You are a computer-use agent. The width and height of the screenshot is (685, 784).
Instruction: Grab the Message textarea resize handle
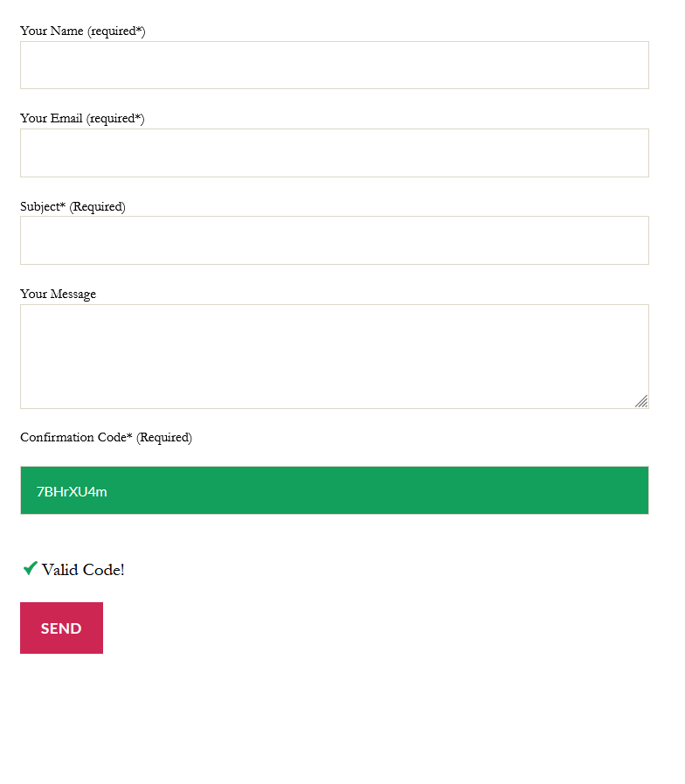click(641, 401)
